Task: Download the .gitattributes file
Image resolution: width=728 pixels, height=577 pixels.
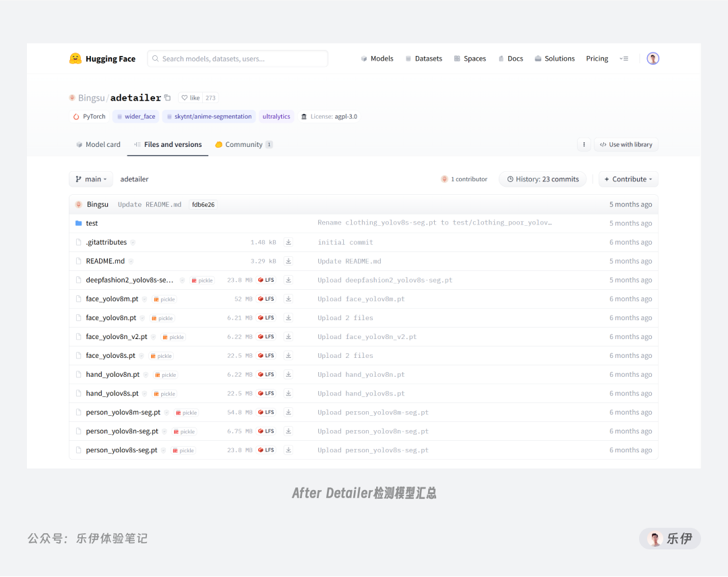Action: [x=289, y=242]
